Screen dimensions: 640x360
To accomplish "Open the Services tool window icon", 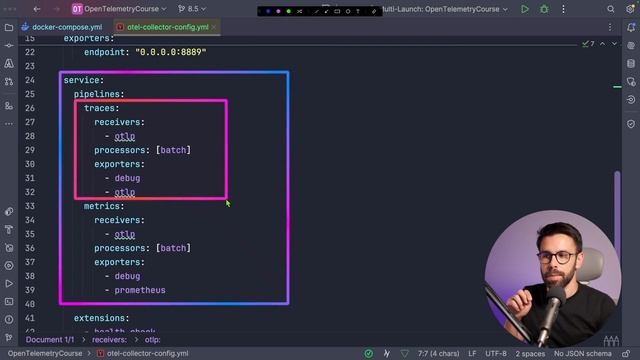I will tap(9, 265).
